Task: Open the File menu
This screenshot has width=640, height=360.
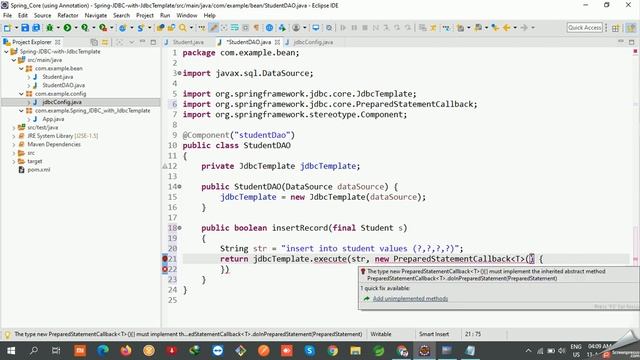Action: [7, 16]
